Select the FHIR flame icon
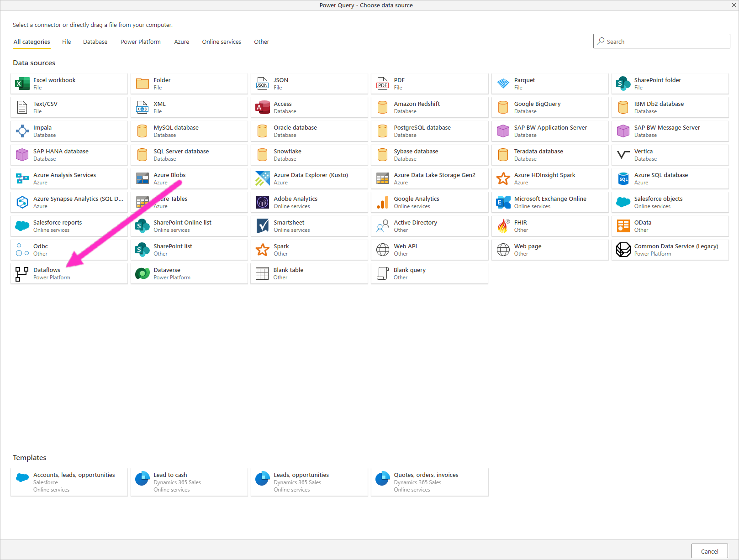 503,226
